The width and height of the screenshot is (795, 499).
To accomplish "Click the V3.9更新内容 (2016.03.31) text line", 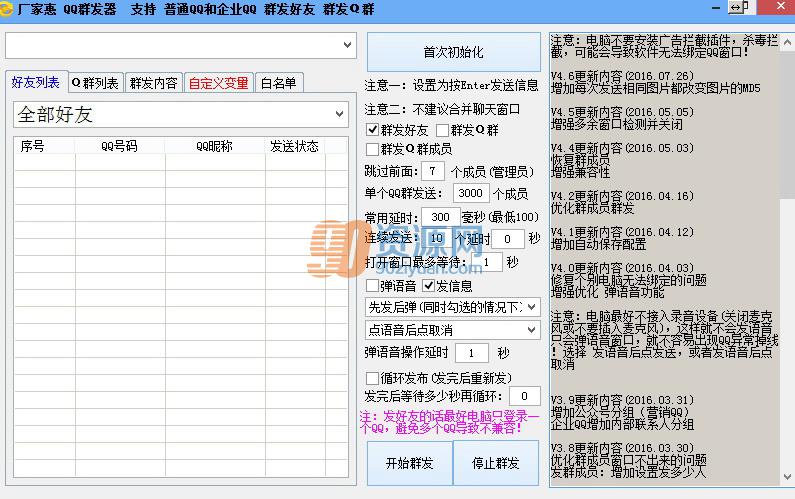I will click(x=622, y=400).
